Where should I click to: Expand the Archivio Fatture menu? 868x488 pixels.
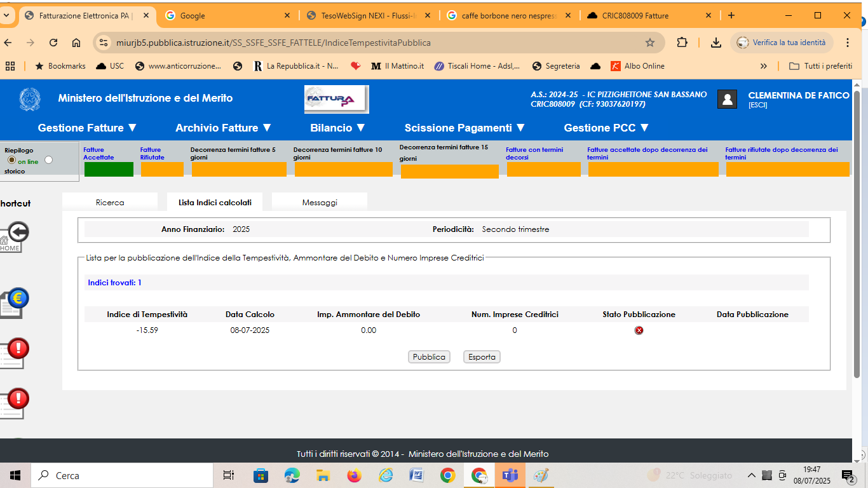pos(224,128)
